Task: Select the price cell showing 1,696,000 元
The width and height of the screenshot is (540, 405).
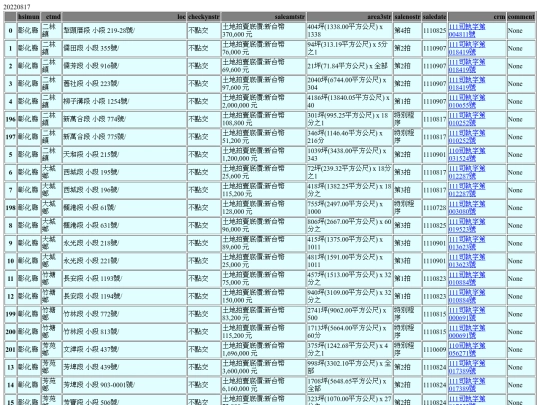Action: point(263,350)
